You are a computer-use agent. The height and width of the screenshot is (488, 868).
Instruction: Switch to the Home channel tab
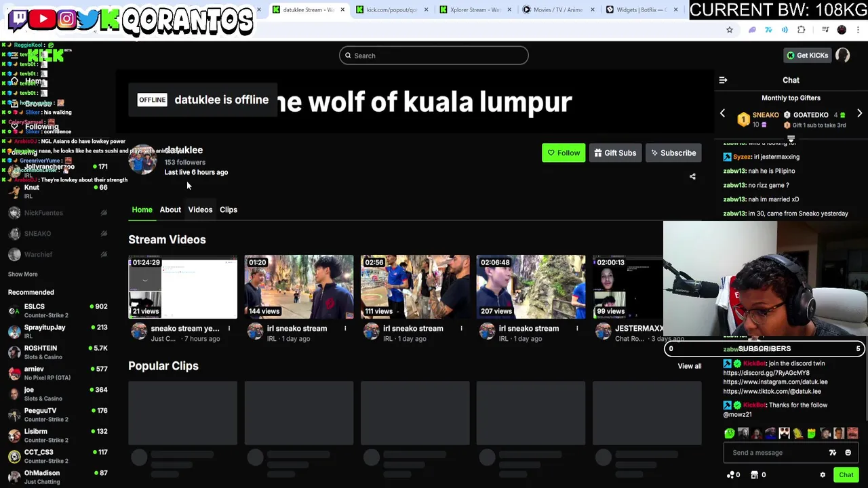pos(142,209)
